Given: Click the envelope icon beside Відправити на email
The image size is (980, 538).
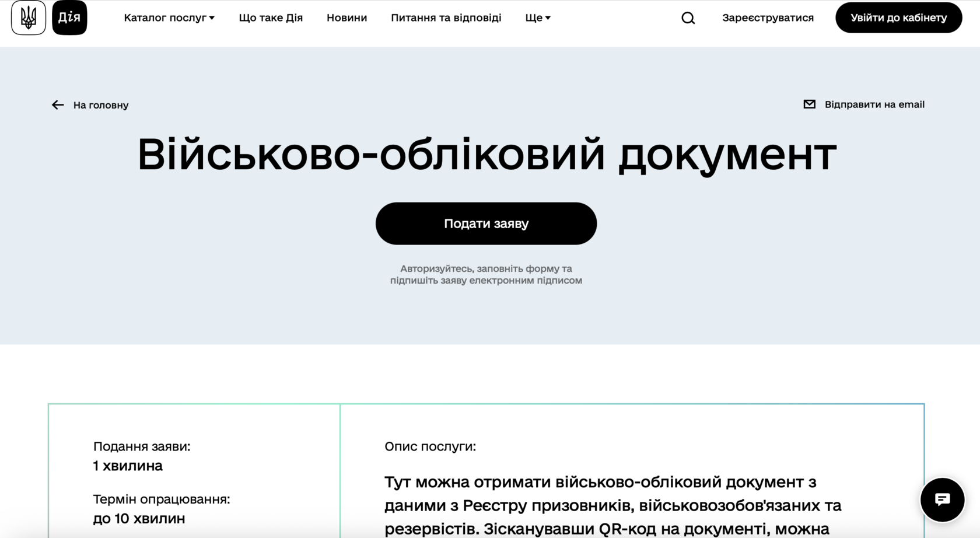Looking at the screenshot, I should coord(809,104).
